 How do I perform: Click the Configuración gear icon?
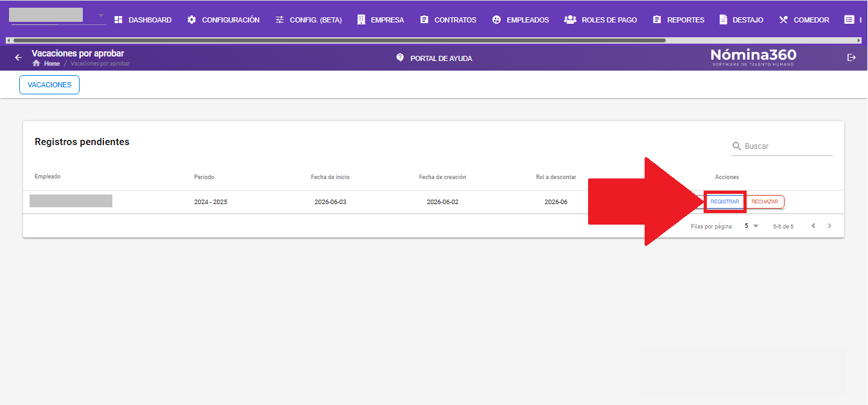tap(191, 20)
